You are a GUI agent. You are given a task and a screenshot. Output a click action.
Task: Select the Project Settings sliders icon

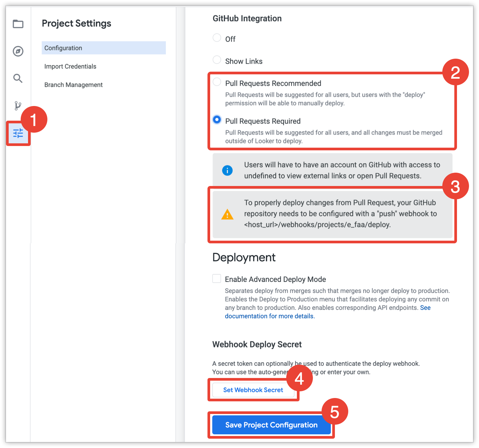point(18,134)
